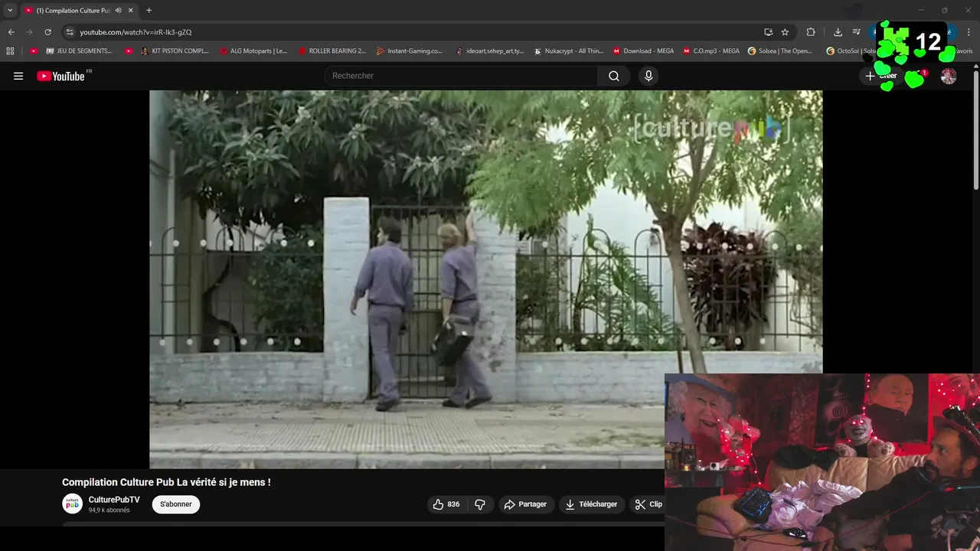The height and width of the screenshot is (551, 980).
Task: Open the C.O.mp3 - MEGA bookmark
Action: coord(710,51)
